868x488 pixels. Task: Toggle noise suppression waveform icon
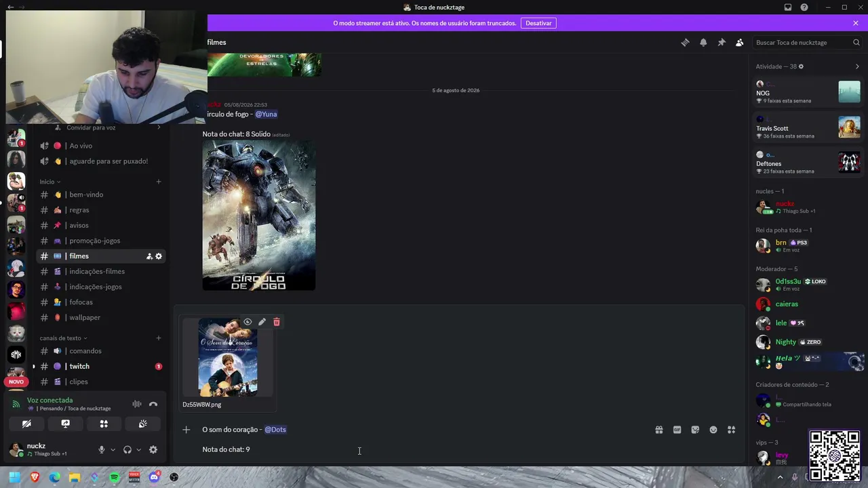coord(137,404)
